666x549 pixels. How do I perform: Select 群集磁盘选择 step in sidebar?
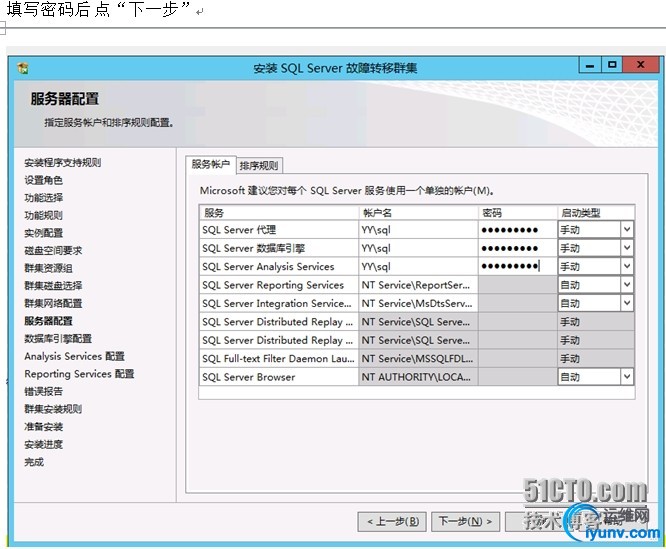pos(53,286)
